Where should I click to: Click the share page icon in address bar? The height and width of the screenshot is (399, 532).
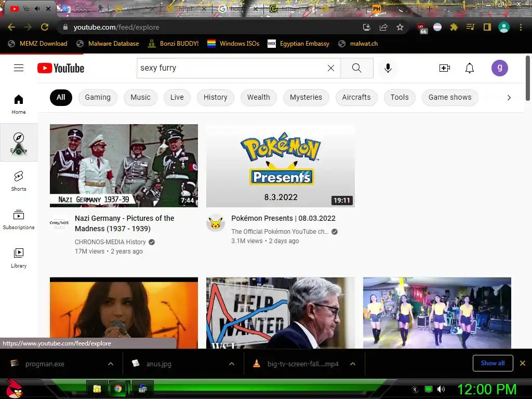tap(383, 27)
